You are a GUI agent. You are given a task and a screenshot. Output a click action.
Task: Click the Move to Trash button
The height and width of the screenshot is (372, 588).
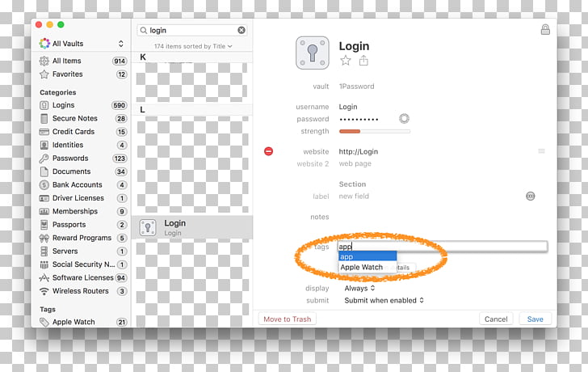(288, 319)
